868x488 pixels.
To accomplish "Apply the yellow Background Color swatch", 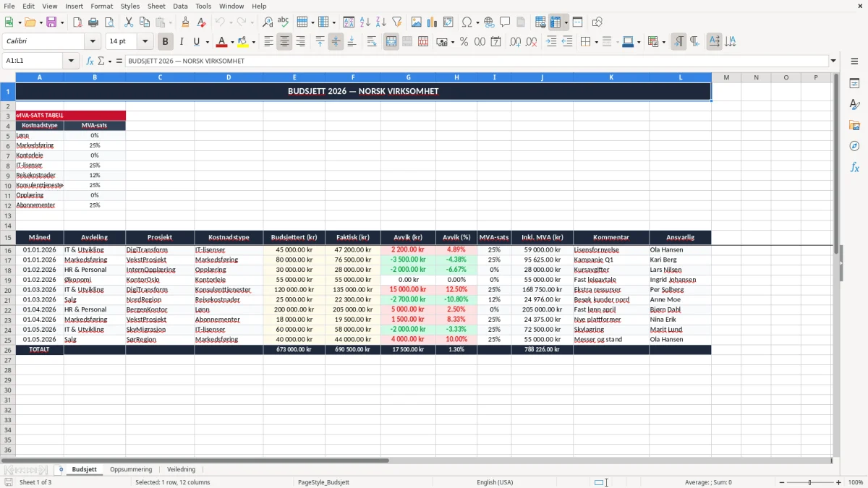I will click(244, 42).
